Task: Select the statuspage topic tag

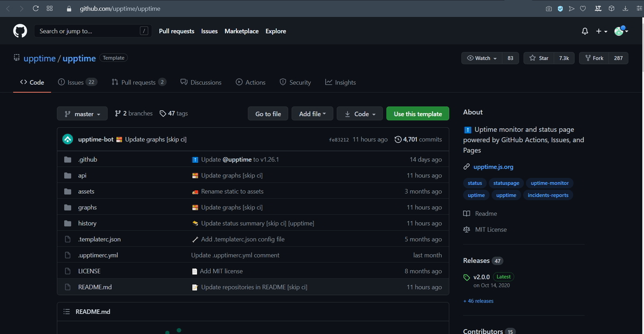Action: click(x=506, y=183)
